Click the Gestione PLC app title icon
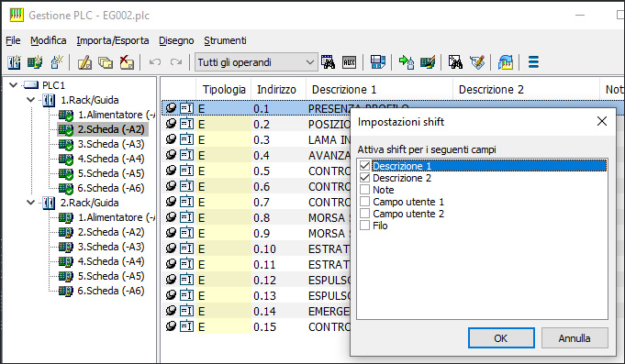The height and width of the screenshot is (364, 625). pos(17,15)
